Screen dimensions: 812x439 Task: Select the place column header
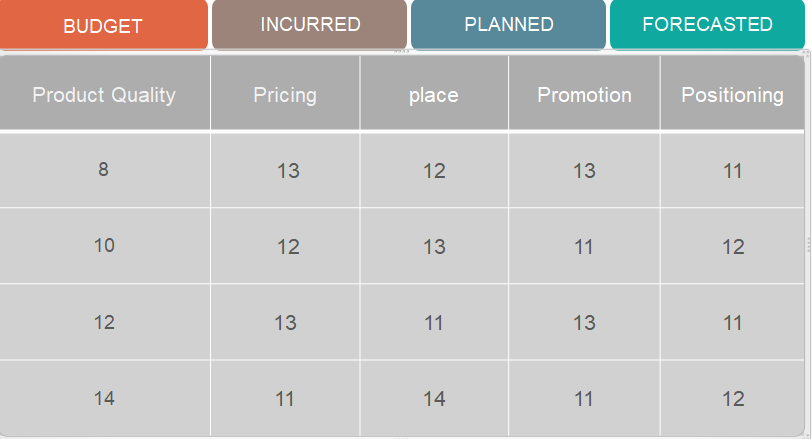(434, 95)
